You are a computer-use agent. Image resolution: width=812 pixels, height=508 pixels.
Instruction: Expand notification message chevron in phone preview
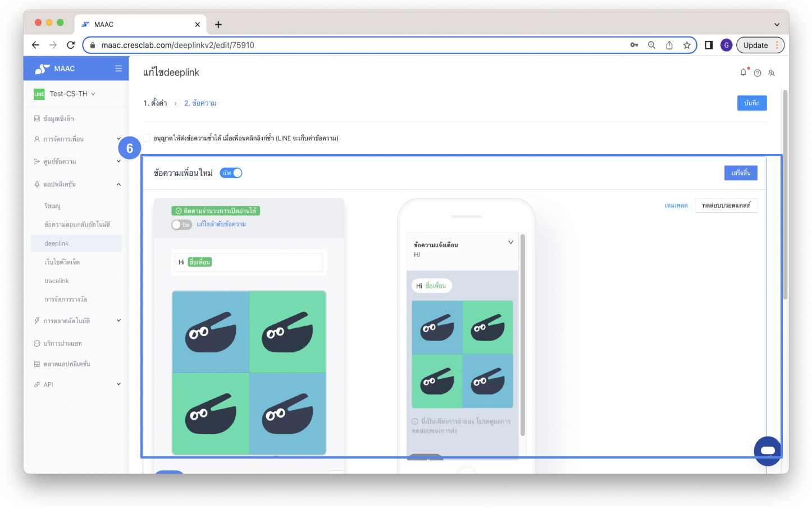510,242
